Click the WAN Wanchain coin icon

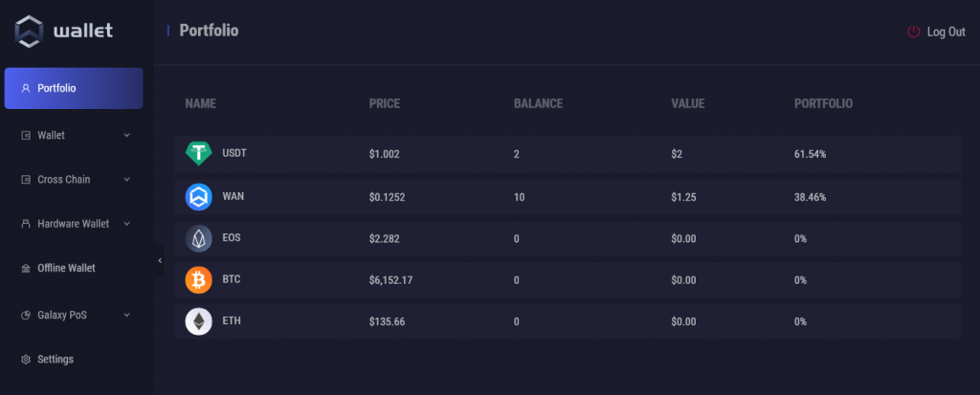[198, 196]
